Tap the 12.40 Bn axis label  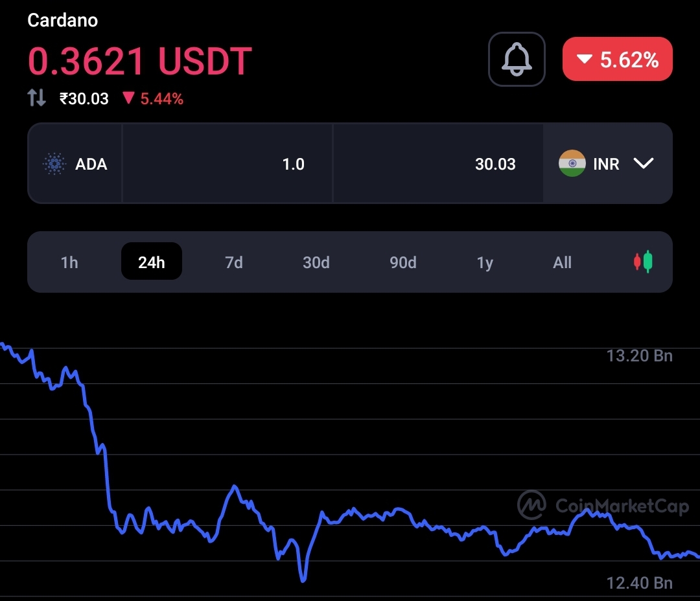pos(639,583)
